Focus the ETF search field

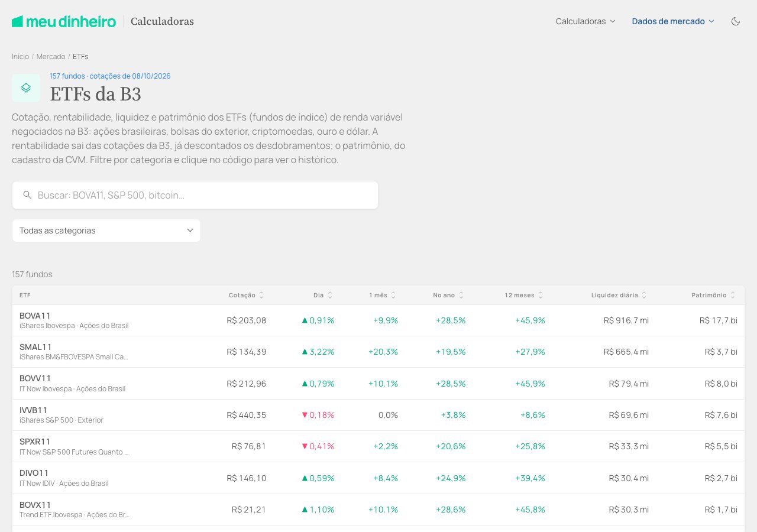195,195
